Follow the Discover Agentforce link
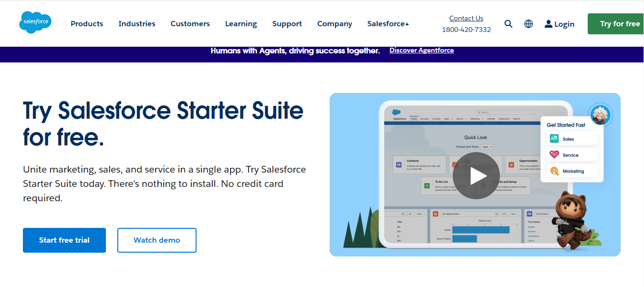This screenshot has height=287, width=644. coord(421,50)
